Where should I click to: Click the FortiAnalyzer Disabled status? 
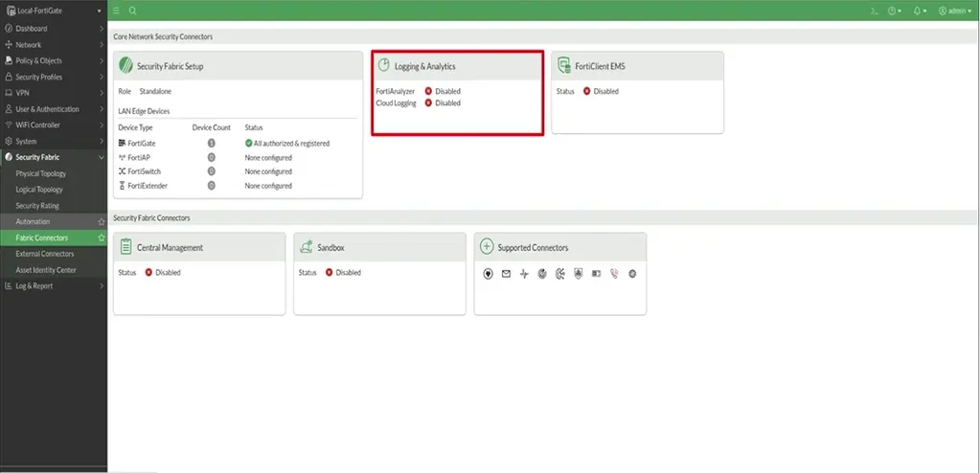click(x=443, y=91)
